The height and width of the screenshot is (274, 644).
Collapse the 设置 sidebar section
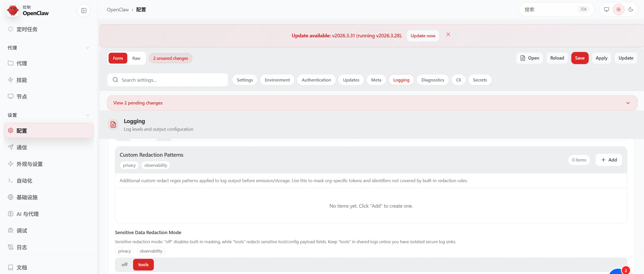pyautogui.click(x=87, y=115)
